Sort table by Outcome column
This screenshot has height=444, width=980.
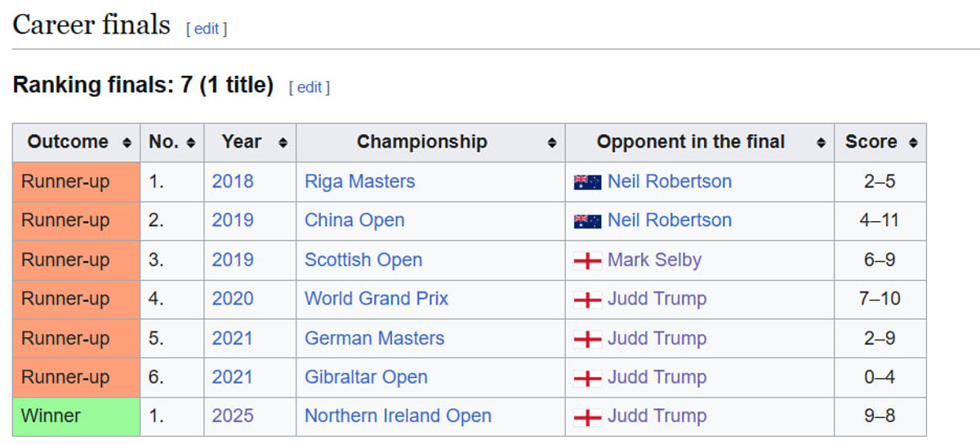[x=127, y=143]
